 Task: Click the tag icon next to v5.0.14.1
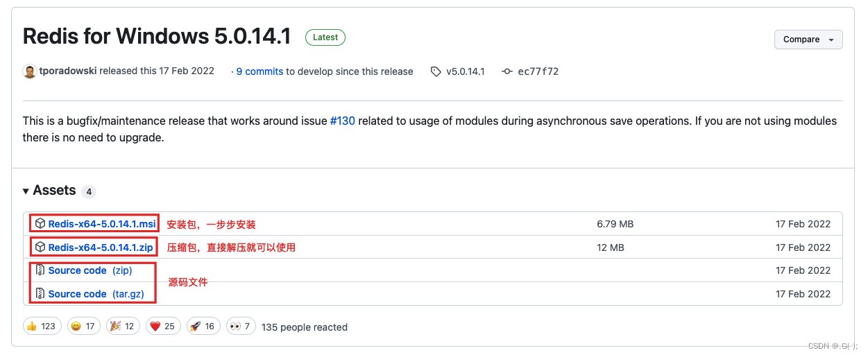tap(436, 71)
